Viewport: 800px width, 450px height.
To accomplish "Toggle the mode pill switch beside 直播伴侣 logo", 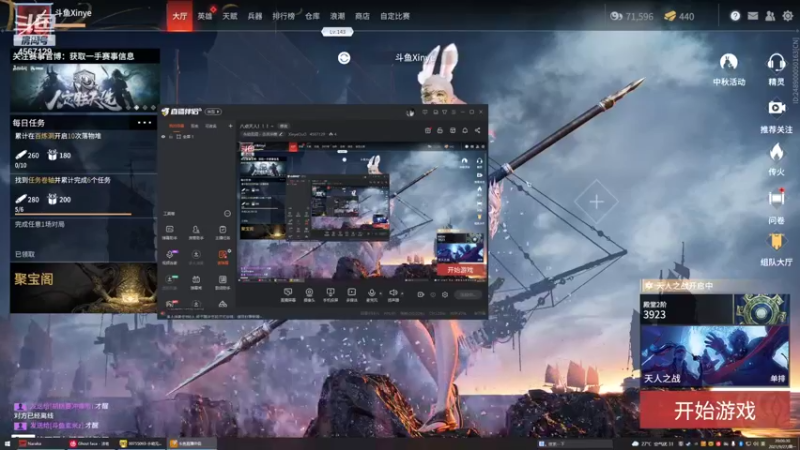I will pos(214,112).
